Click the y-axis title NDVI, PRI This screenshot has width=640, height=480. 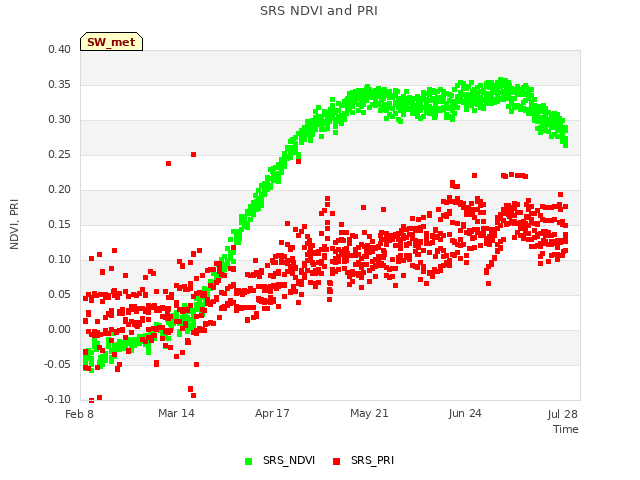tap(14, 224)
